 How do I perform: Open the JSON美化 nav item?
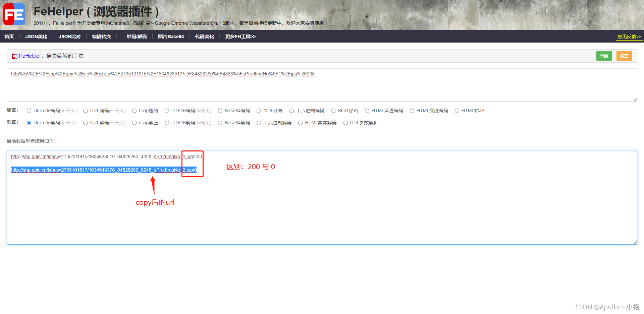(x=36, y=37)
